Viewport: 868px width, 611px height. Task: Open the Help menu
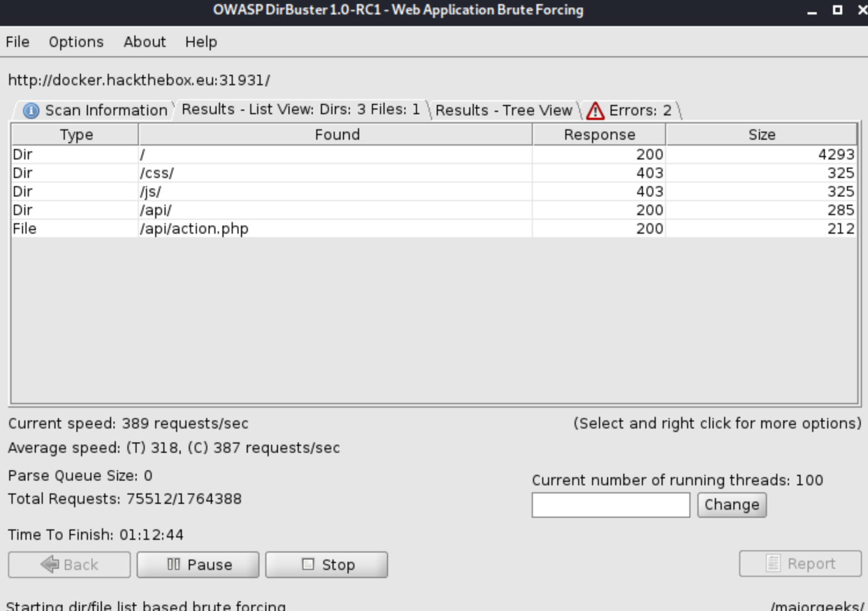pos(201,42)
